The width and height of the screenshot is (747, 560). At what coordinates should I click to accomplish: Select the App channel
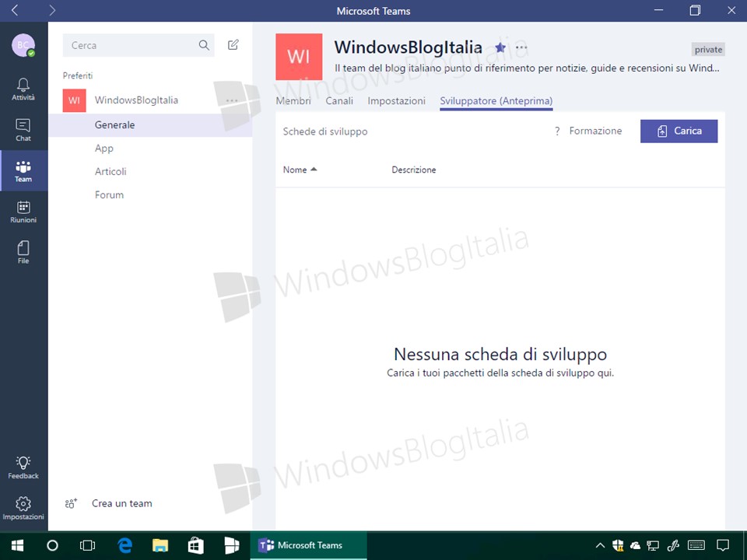[x=103, y=149]
